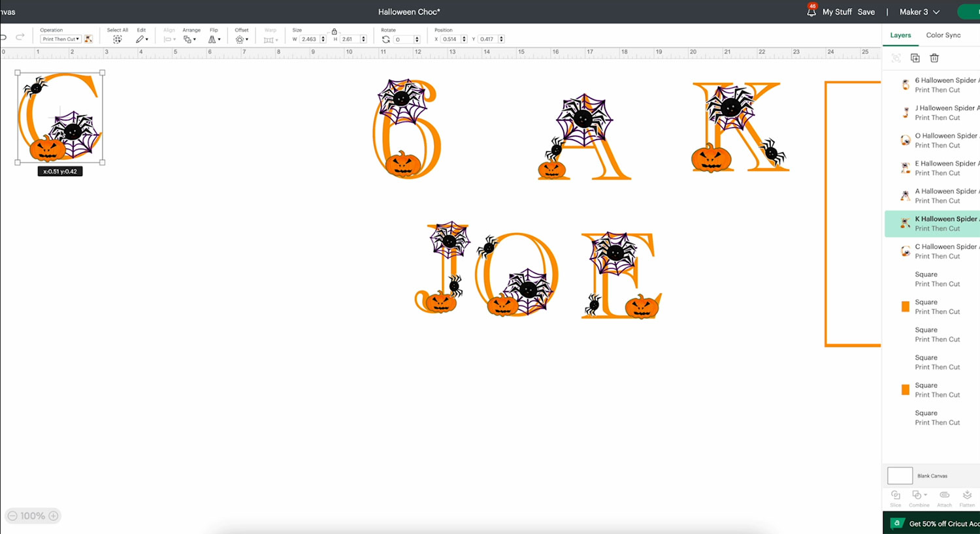This screenshot has width=980, height=534.
Task: Zoom in with the plus button
Action: pos(54,516)
